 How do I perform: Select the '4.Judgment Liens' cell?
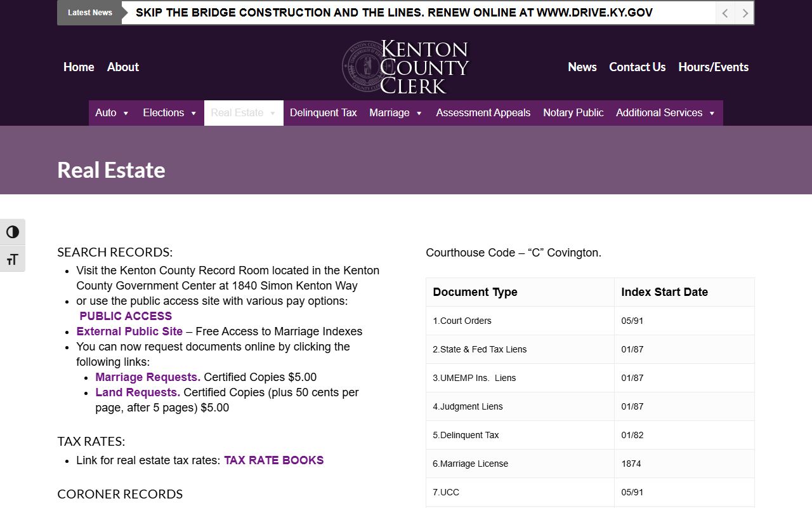tap(520, 406)
